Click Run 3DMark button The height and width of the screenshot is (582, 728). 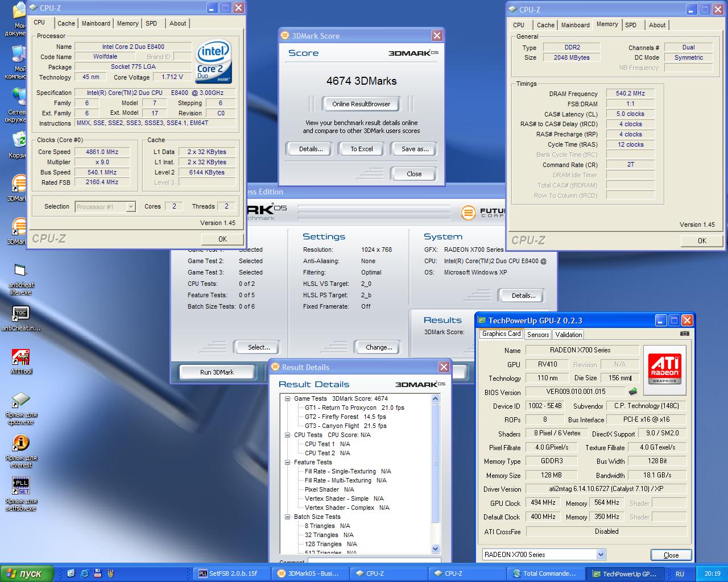[x=217, y=372]
